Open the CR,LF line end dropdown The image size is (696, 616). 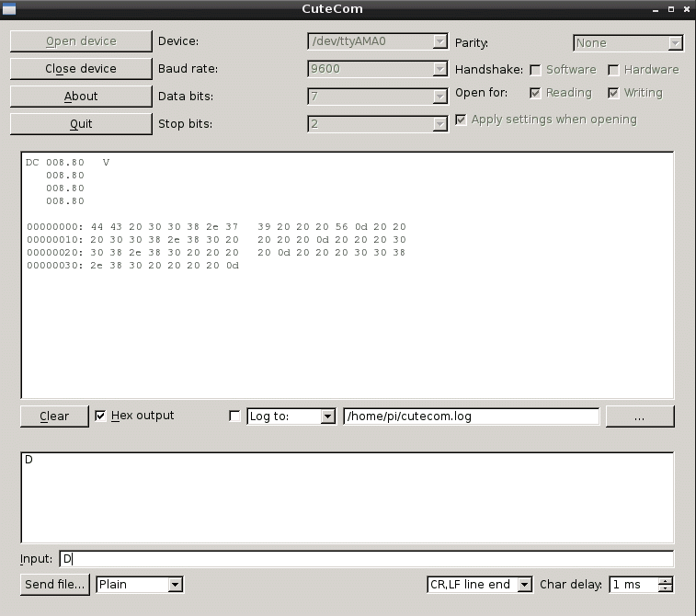click(524, 585)
